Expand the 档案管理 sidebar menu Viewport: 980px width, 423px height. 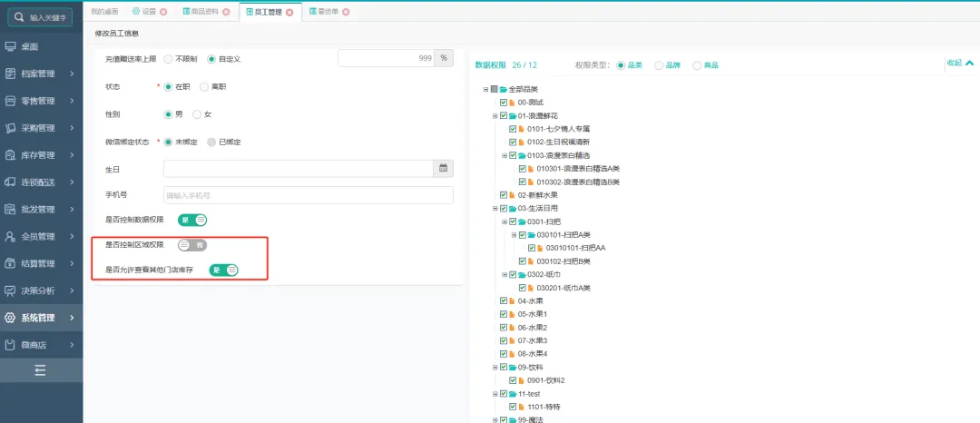click(41, 74)
